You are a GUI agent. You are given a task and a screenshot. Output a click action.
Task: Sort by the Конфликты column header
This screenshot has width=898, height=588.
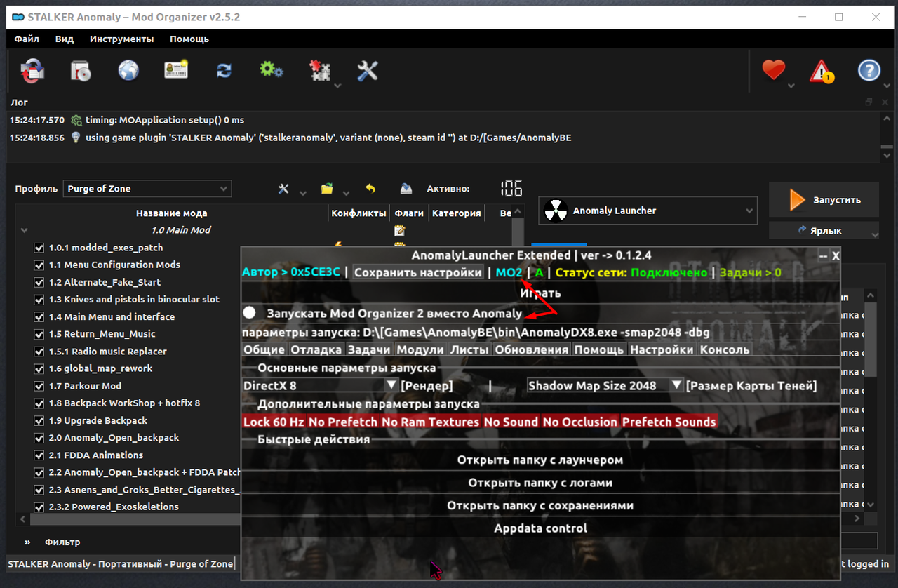[358, 213]
